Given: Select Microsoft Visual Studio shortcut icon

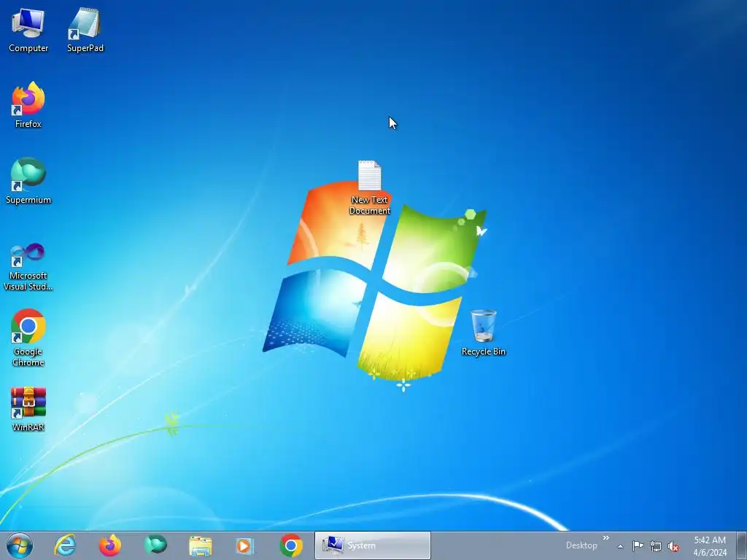Looking at the screenshot, I should (x=28, y=267).
